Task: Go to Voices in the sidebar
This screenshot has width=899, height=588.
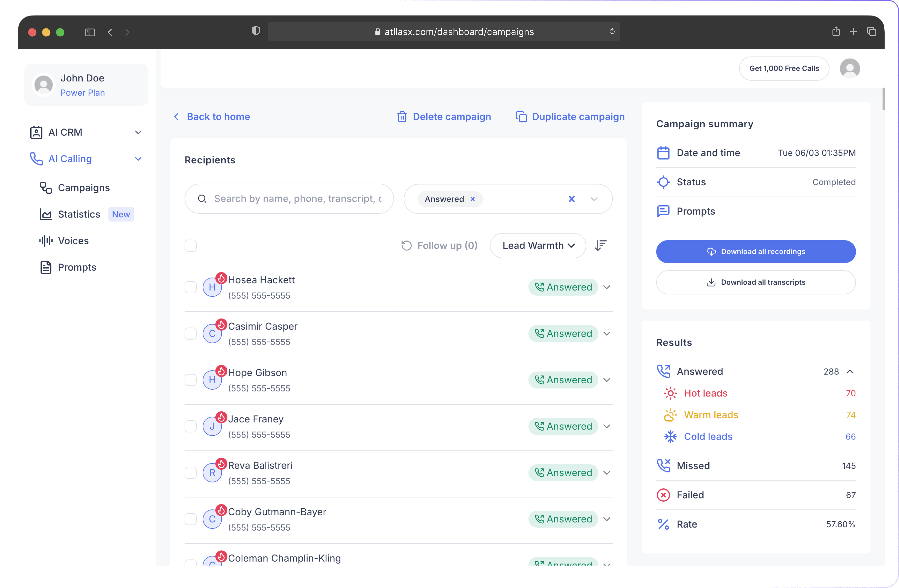Action: [x=73, y=241]
